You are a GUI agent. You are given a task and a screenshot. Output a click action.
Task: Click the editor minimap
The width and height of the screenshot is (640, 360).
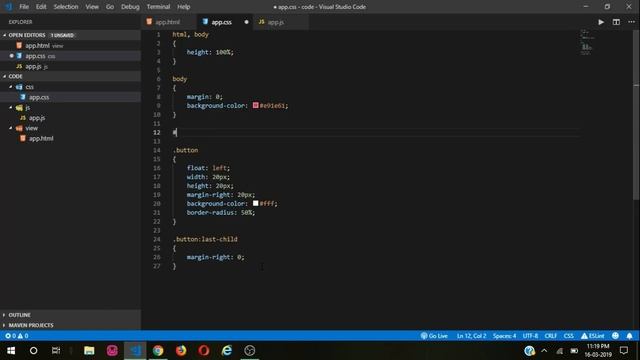tap(587, 42)
